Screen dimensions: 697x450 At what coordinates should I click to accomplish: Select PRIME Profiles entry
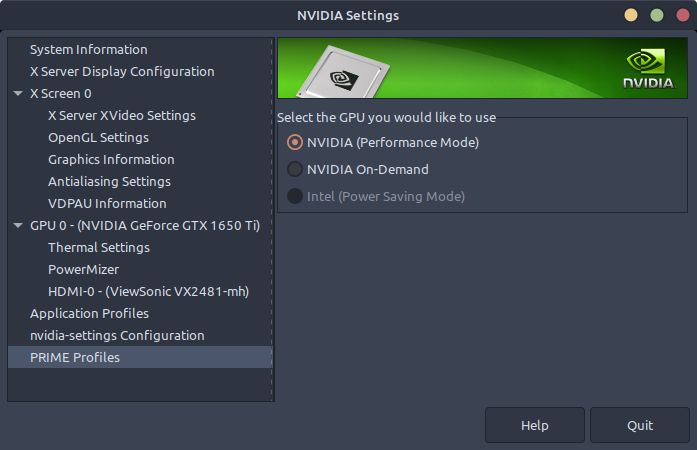tap(140, 358)
